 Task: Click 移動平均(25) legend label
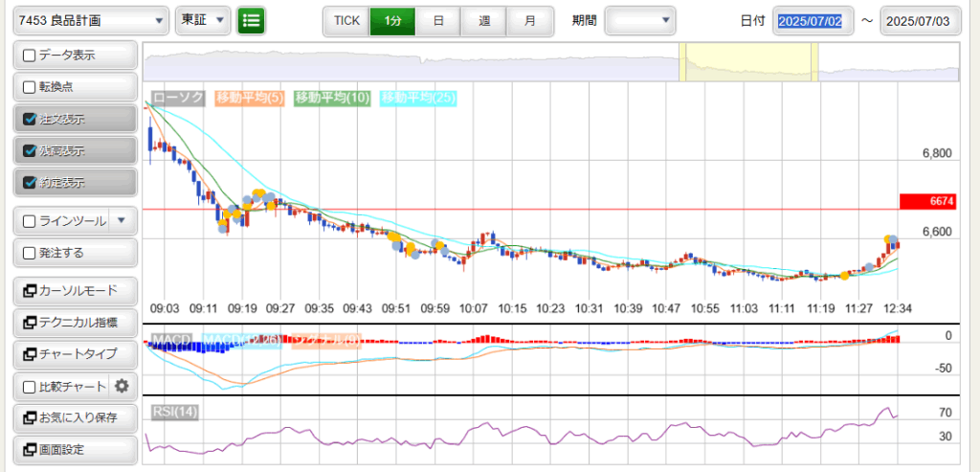(x=418, y=98)
